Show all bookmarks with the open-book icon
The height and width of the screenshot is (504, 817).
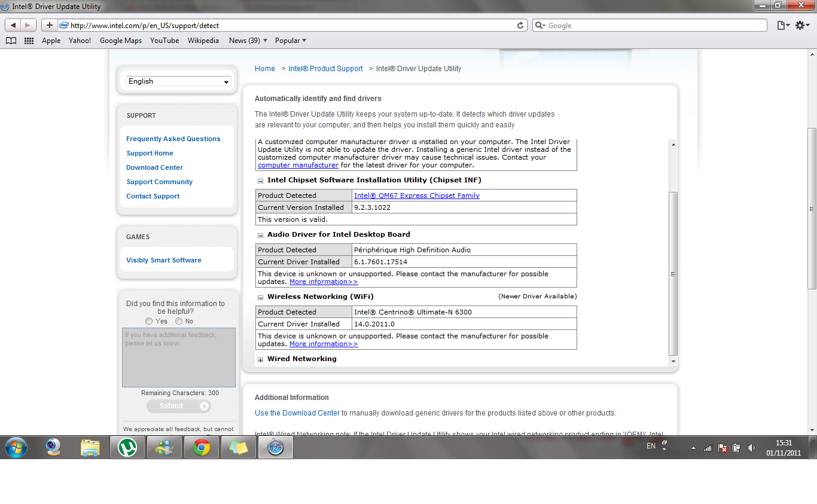[x=11, y=41]
